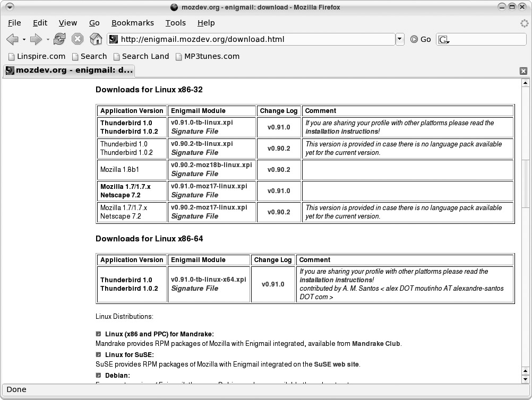The width and height of the screenshot is (532, 400).
Task: Click the Back navigation arrow
Action: click(12, 39)
